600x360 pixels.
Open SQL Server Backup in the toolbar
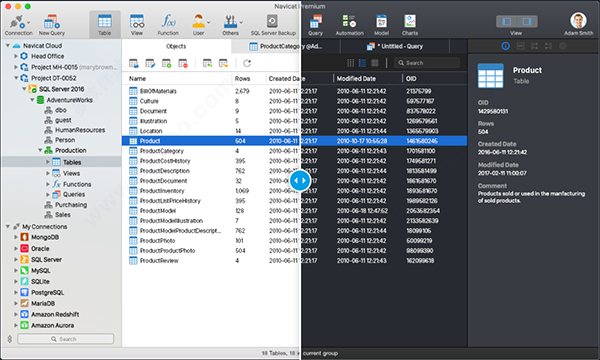tap(273, 25)
